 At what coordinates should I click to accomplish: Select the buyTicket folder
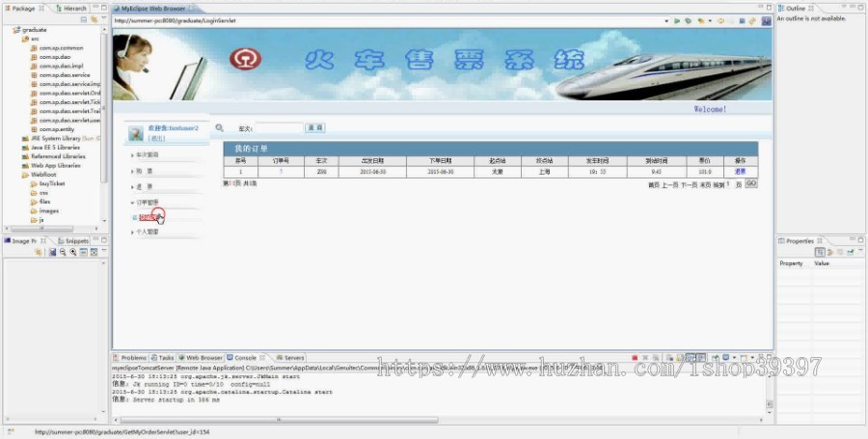(x=47, y=183)
